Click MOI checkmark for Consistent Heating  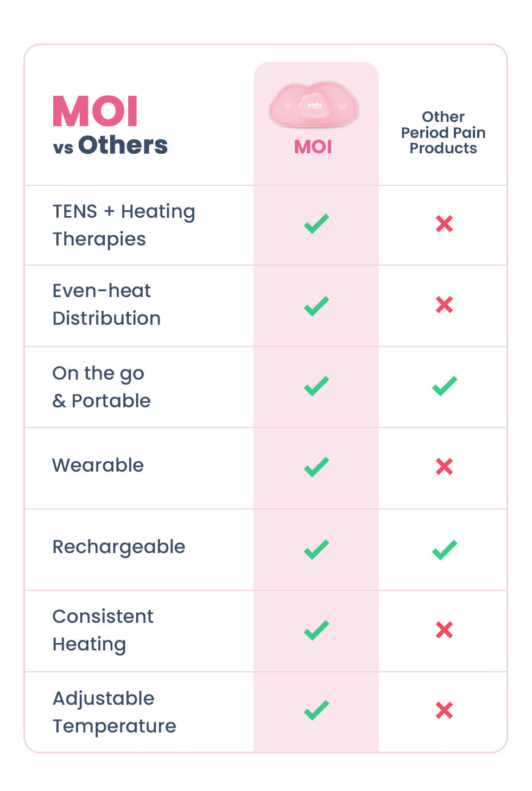316,630
